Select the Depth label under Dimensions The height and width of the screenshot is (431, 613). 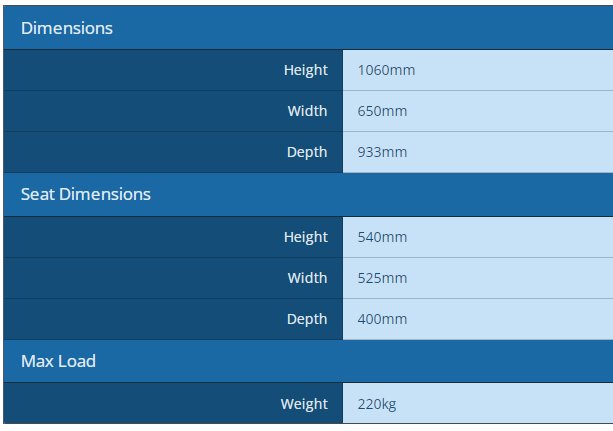tap(307, 152)
